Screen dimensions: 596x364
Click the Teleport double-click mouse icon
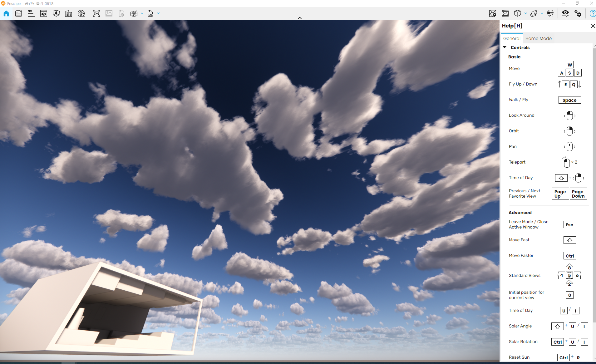click(x=567, y=162)
